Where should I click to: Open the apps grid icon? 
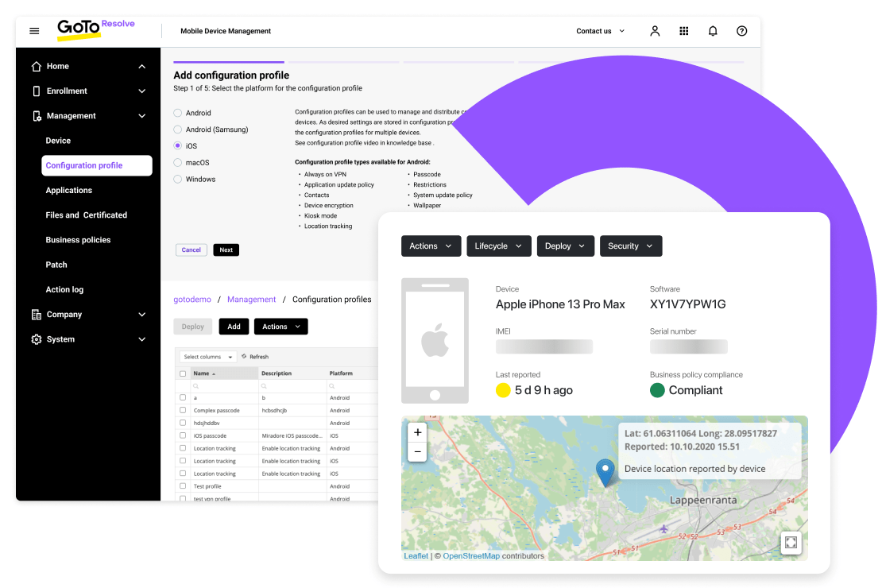[x=684, y=30]
